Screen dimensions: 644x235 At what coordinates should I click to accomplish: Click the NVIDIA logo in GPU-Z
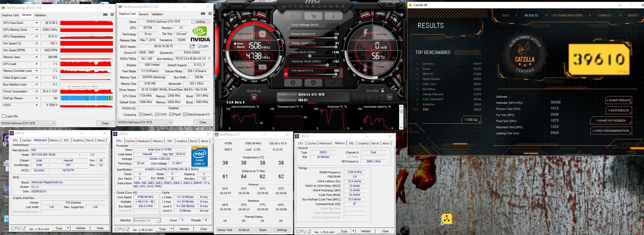pyautogui.click(x=200, y=34)
